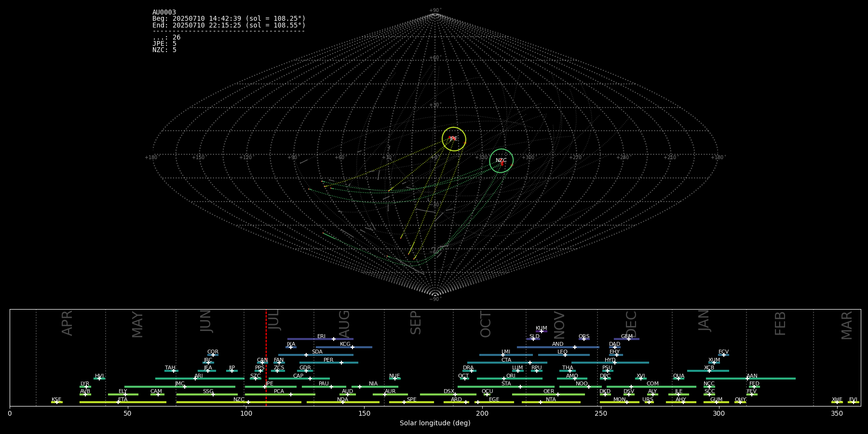Select the NTA shower bar in timeline

click(551, 402)
